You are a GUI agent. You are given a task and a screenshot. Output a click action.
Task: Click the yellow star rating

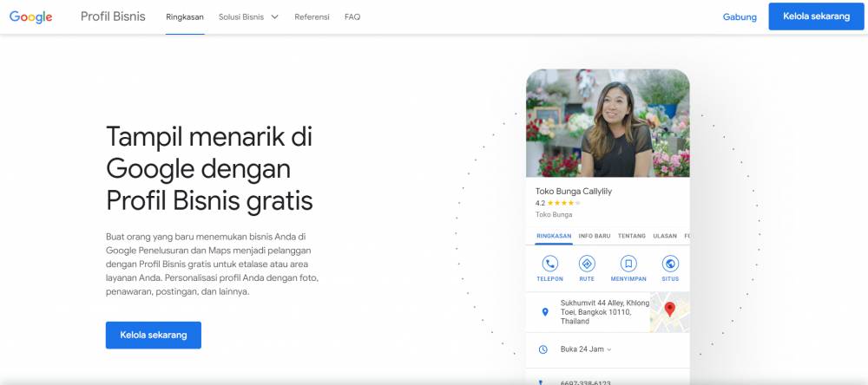pyautogui.click(x=564, y=203)
